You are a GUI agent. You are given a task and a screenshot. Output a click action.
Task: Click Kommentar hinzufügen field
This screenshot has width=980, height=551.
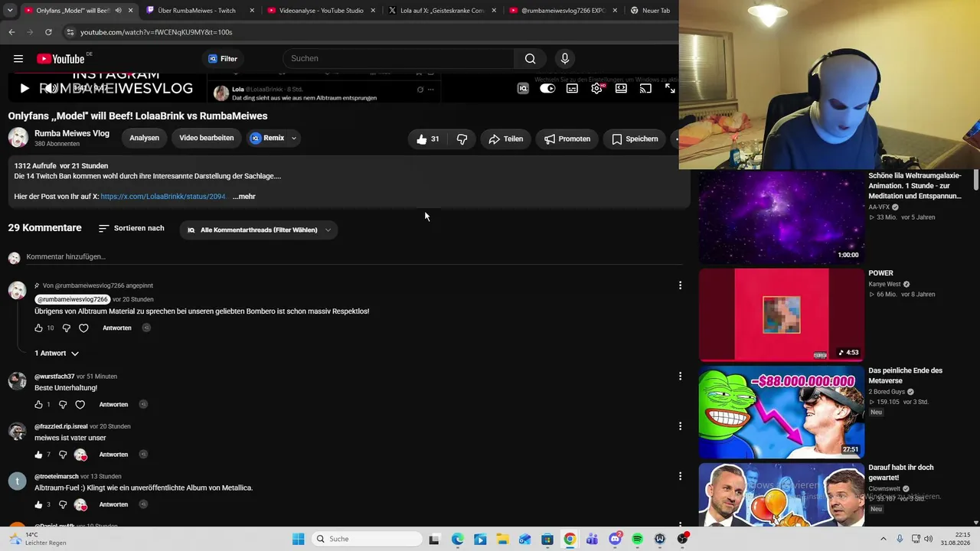coord(354,257)
